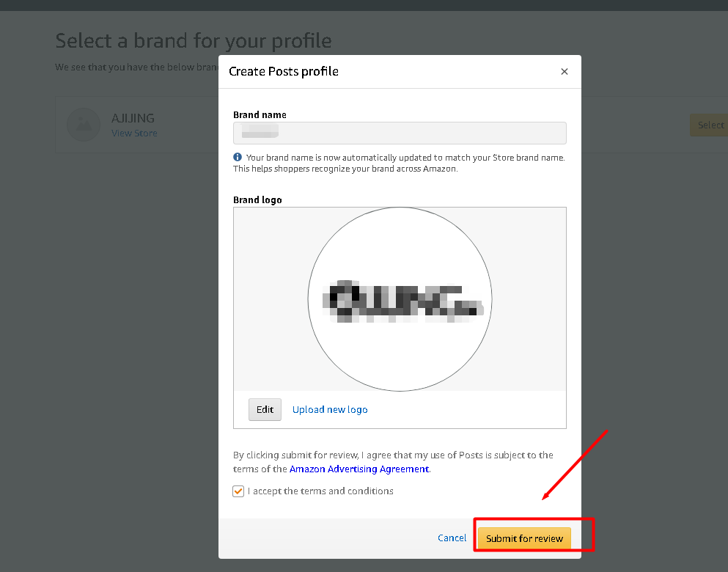Viewport: 728px width, 572px height.
Task: Close the Create Posts profile dialog
Action: pos(564,72)
